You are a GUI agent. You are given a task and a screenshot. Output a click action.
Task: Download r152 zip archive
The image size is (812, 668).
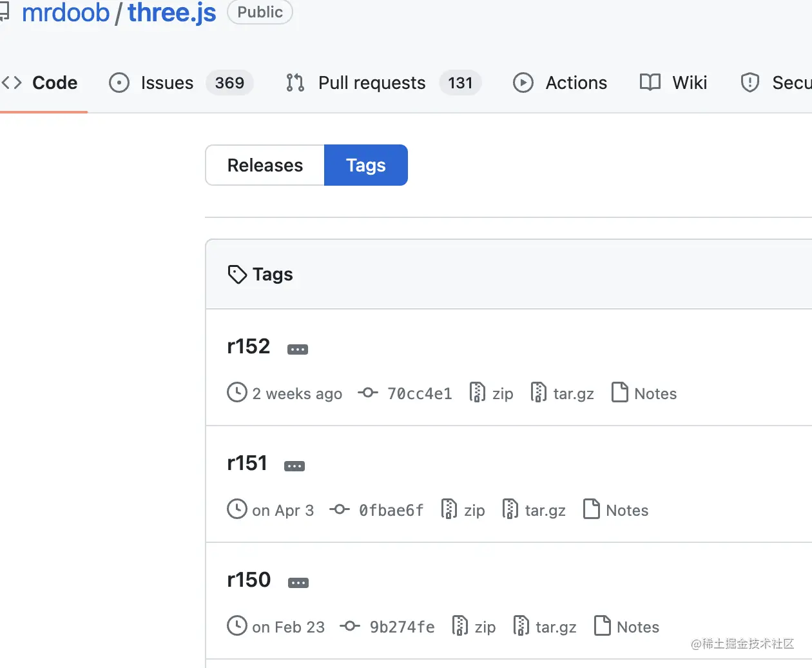503,394
